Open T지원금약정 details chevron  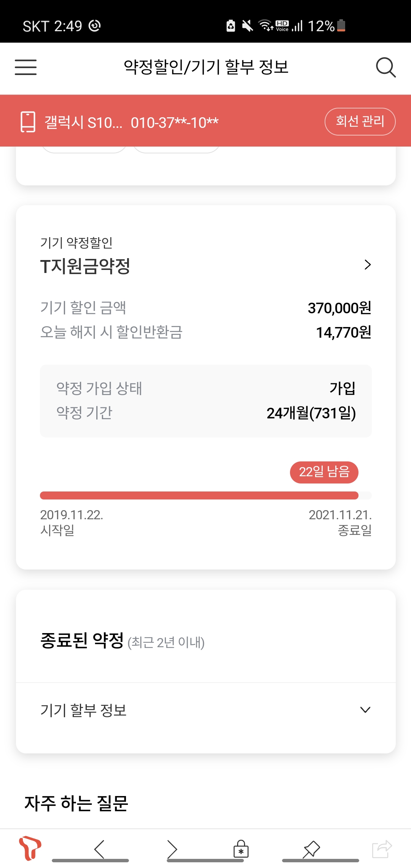(367, 265)
